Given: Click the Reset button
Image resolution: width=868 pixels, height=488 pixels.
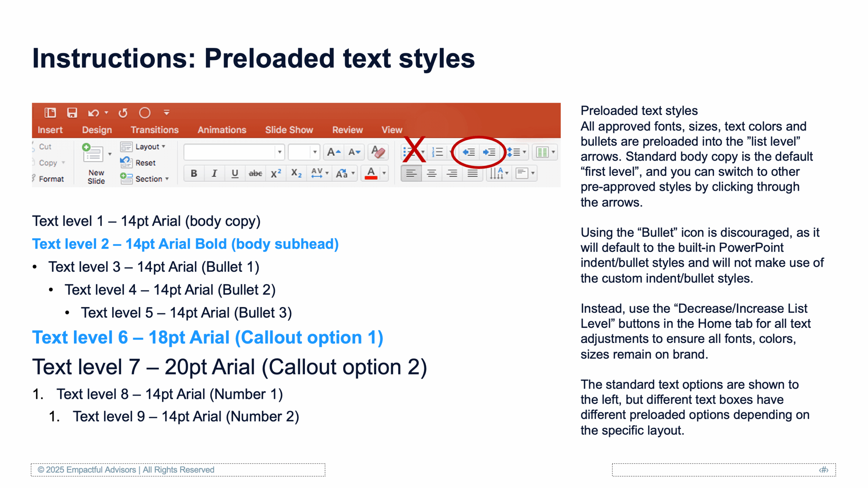Looking at the screenshot, I should tap(145, 163).
